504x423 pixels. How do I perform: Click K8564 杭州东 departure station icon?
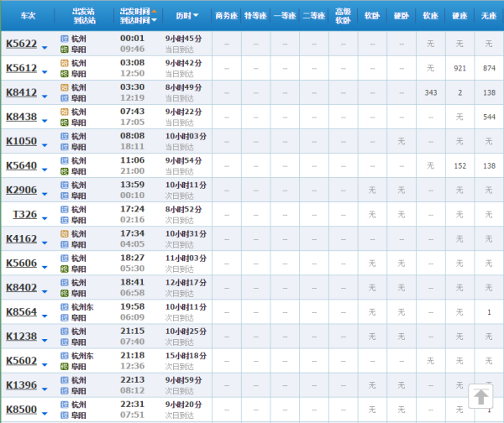[65, 307]
